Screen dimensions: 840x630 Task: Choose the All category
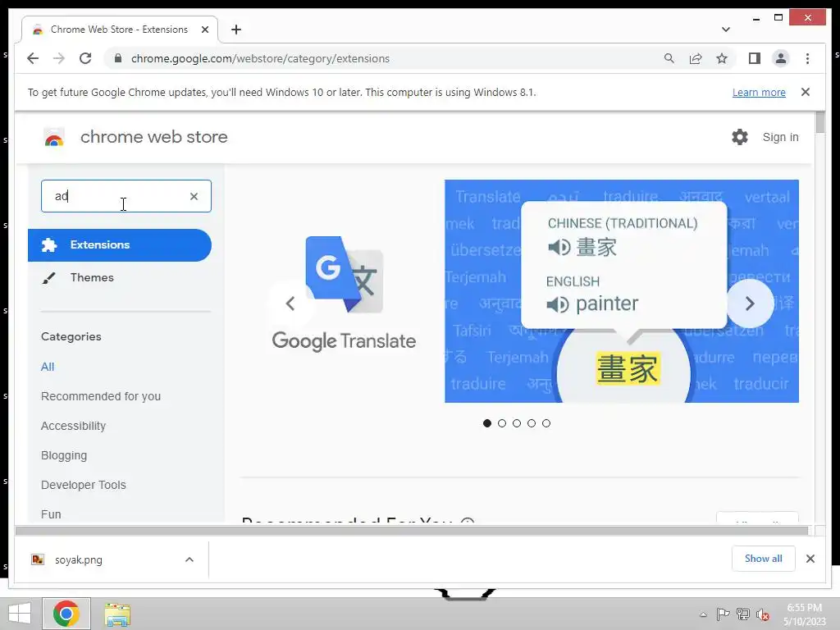pos(47,367)
